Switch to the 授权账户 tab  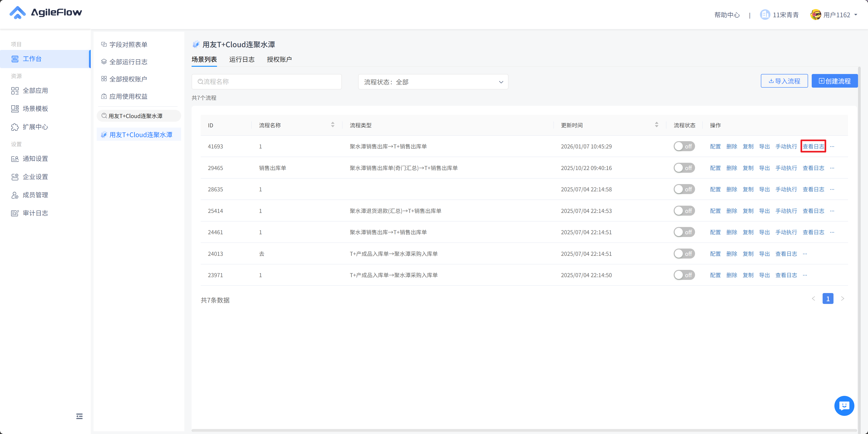point(279,59)
